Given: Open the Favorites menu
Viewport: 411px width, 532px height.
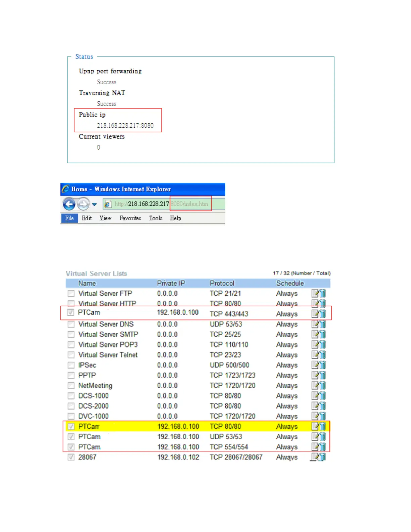Looking at the screenshot, I should coord(130,218).
